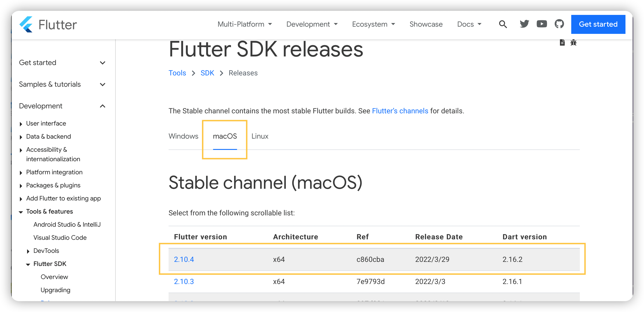Click the Architecture column header
The width and height of the screenshot is (644, 312).
click(295, 237)
